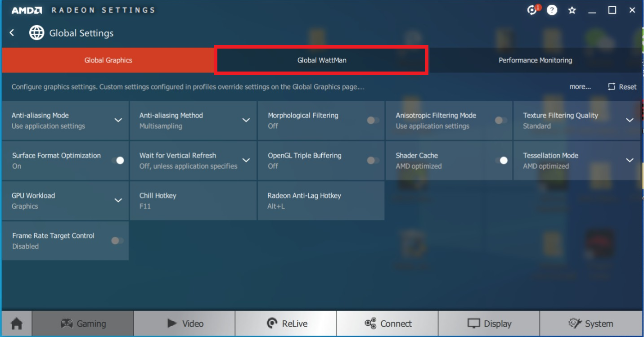
Task: Disable Surface Format Optimization toggle
Action: 118,160
